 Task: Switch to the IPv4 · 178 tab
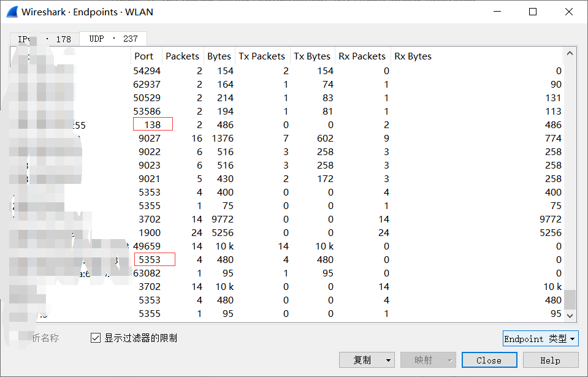coord(44,39)
